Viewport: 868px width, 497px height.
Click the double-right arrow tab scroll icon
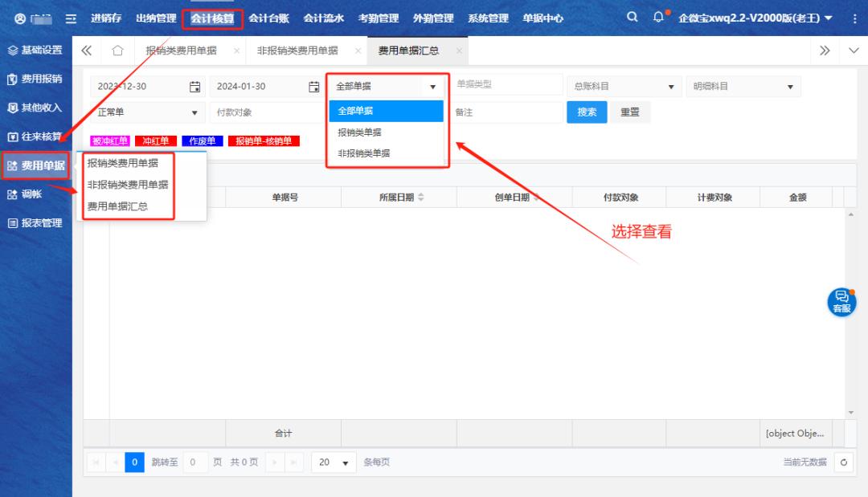[x=825, y=51]
